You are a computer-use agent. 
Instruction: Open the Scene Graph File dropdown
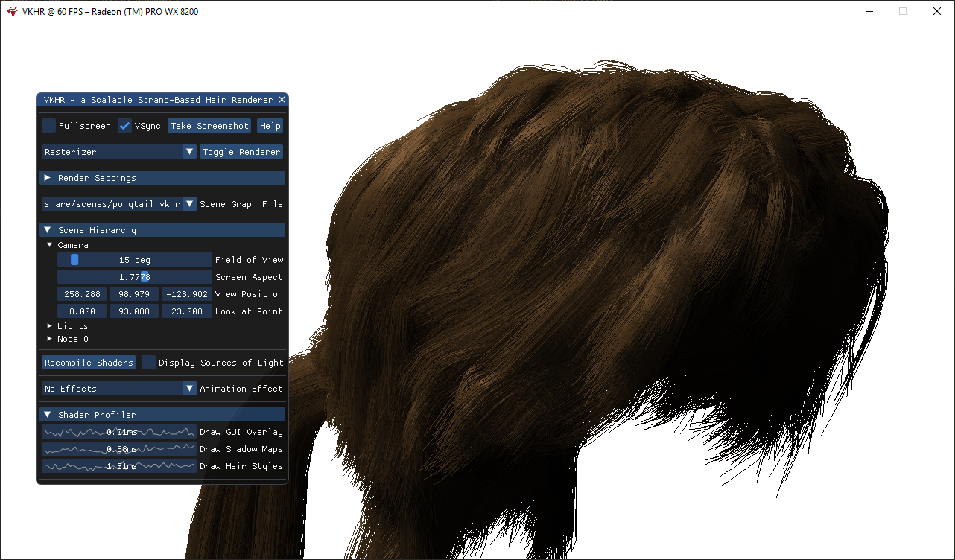pyautogui.click(x=119, y=204)
